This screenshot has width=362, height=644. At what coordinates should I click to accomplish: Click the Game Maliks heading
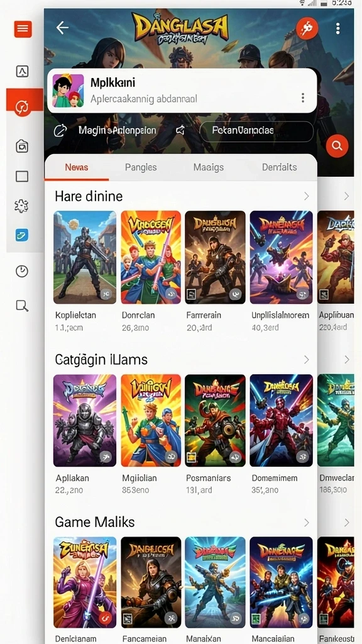click(x=95, y=523)
